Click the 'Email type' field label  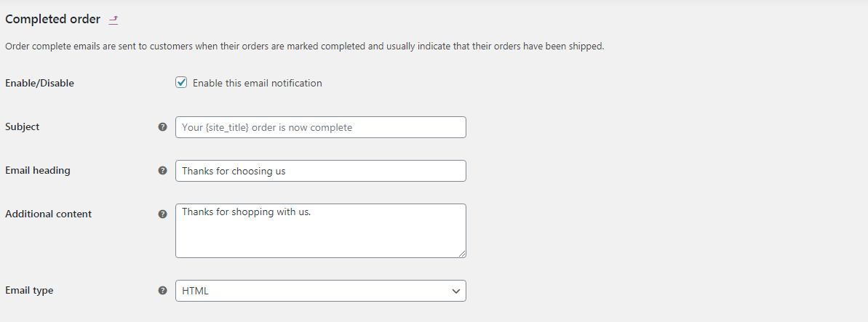pos(29,290)
